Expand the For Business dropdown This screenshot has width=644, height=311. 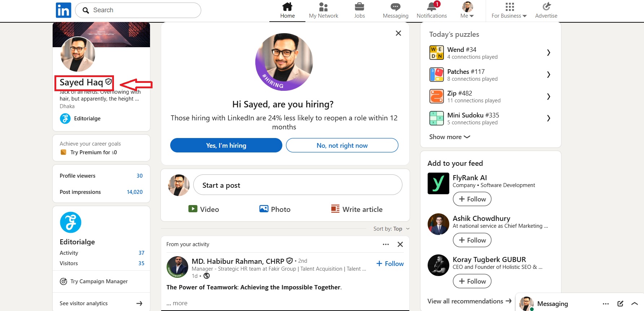pyautogui.click(x=509, y=10)
